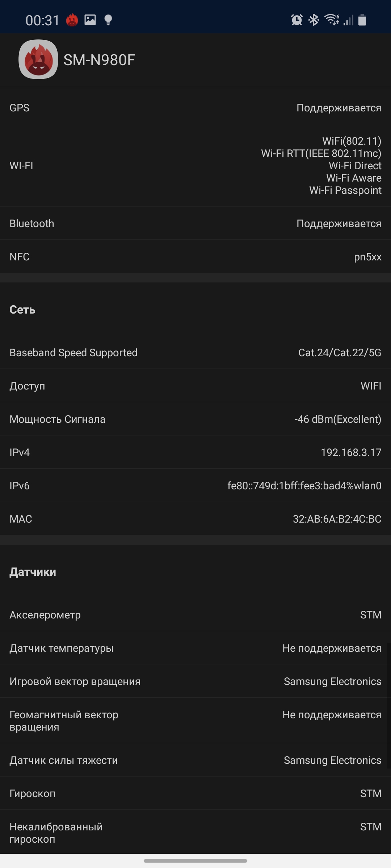Tap the Датчики section header
Screen dimensions: 391x868
(x=33, y=572)
